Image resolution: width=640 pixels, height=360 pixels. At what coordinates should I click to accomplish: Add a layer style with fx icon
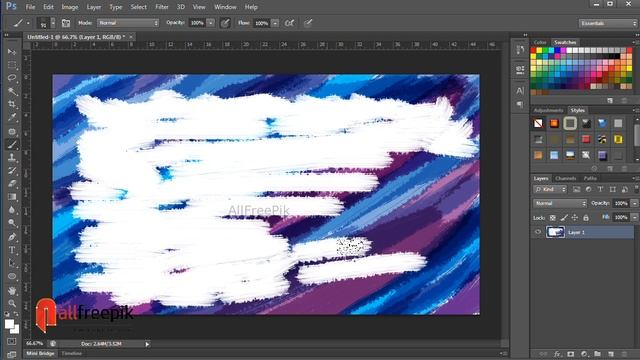(557, 354)
